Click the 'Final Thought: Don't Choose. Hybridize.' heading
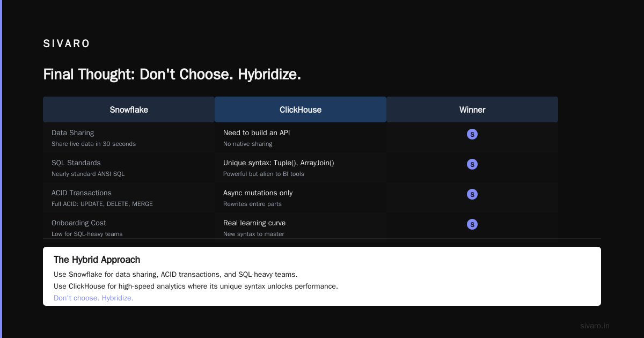Image resolution: width=644 pixels, height=338 pixels. 172,74
